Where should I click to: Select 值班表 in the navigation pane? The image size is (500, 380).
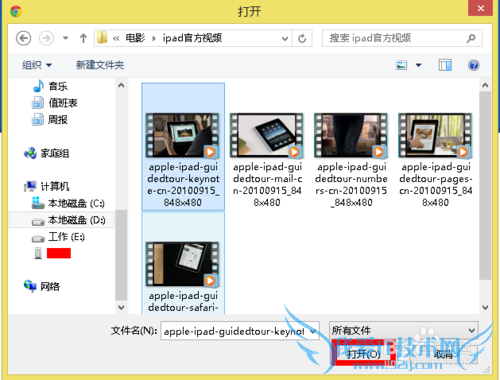55,103
